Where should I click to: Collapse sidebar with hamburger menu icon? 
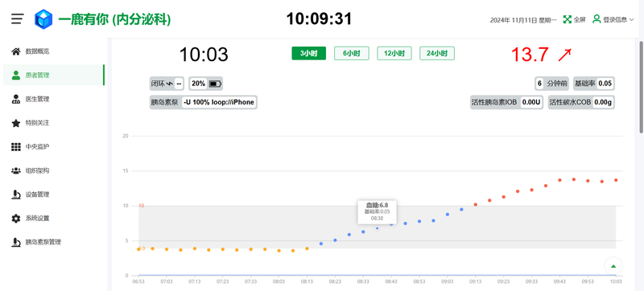point(17,18)
